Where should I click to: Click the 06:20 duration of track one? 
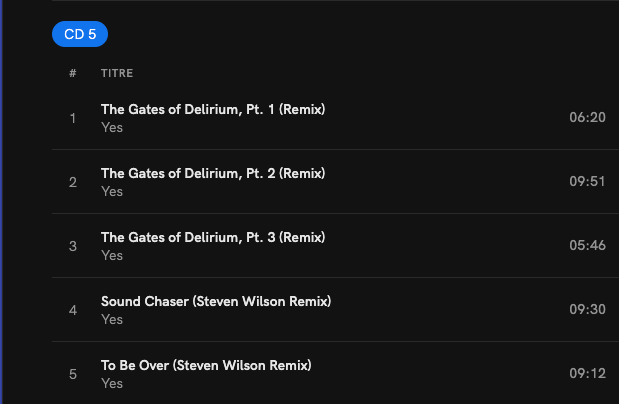coord(587,118)
